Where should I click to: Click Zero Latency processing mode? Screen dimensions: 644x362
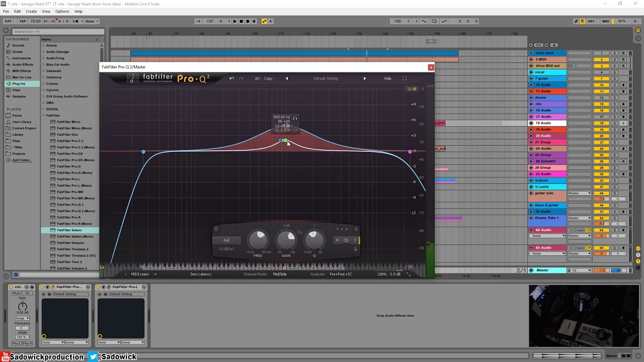click(x=201, y=275)
